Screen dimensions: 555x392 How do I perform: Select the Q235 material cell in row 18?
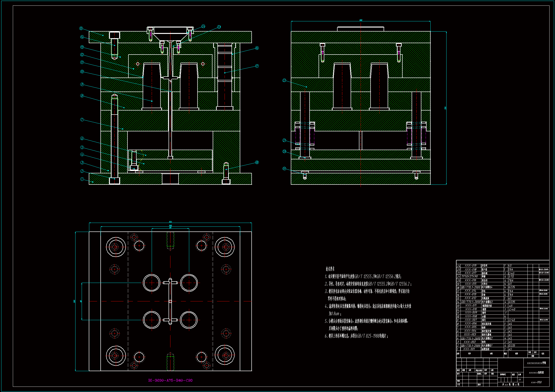click(512, 287)
